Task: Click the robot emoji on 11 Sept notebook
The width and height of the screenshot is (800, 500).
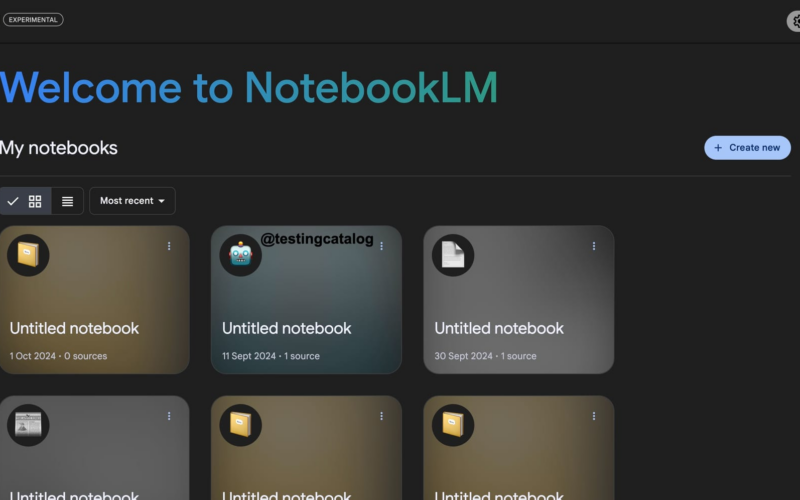Action: click(x=240, y=255)
